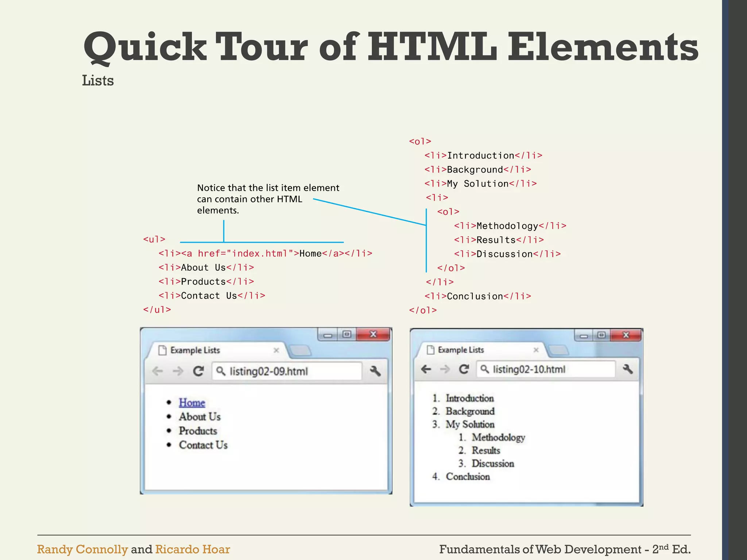
Task: Click code line <li>Conclusion</li>
Action: tap(478, 296)
